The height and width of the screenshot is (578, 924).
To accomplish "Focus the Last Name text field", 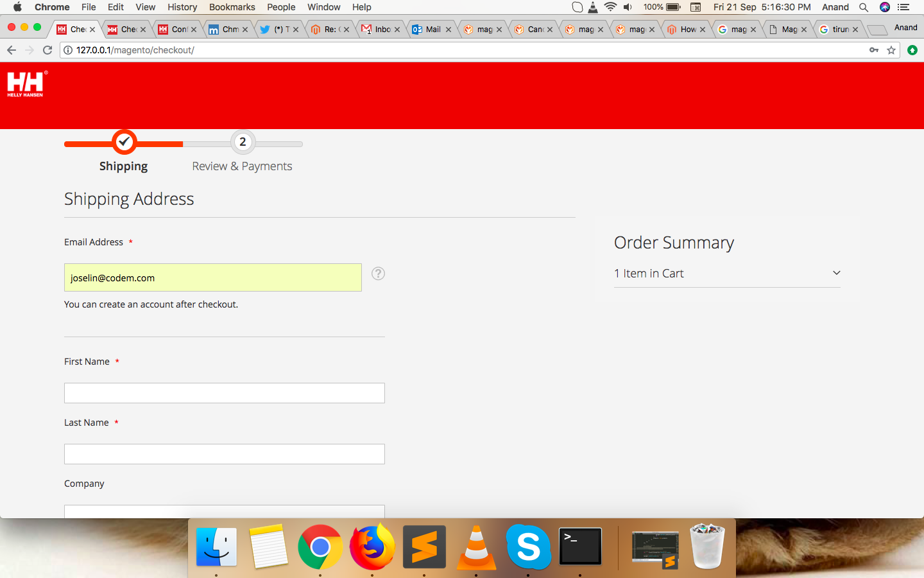I will click(225, 454).
